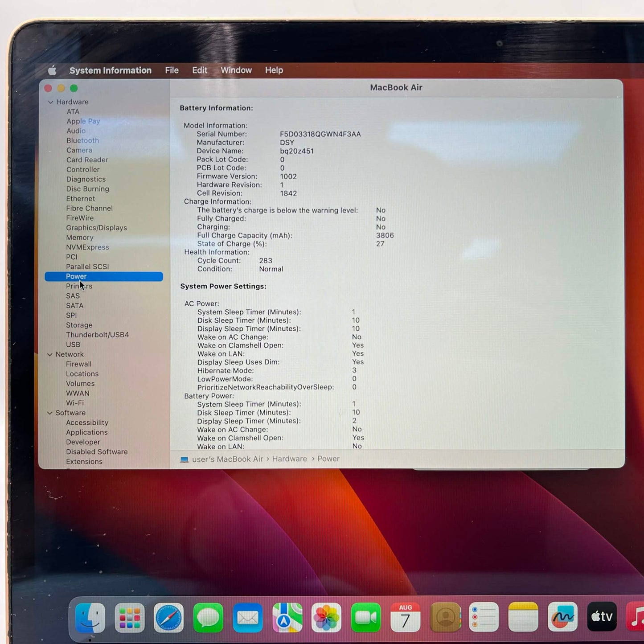Viewport: 644px width, 644px height.
Task: Select Graphics/Displays in the sidebar
Action: (x=97, y=228)
